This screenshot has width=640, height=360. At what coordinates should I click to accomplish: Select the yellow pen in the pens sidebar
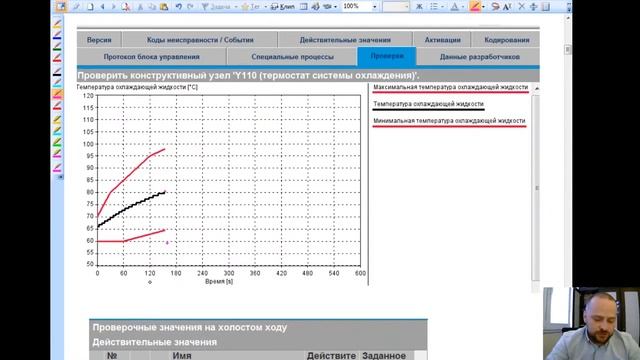coord(58,23)
